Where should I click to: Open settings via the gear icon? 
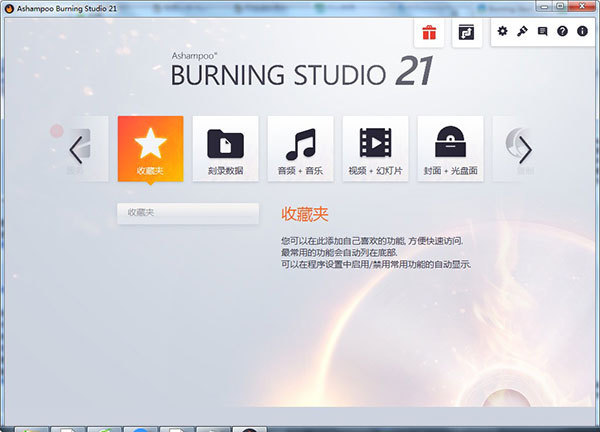pyautogui.click(x=502, y=31)
